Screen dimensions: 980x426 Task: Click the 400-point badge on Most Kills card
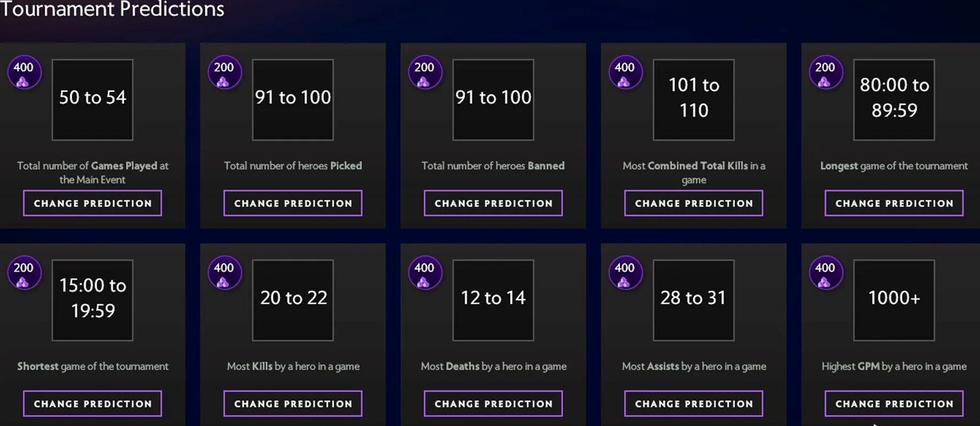tap(225, 273)
